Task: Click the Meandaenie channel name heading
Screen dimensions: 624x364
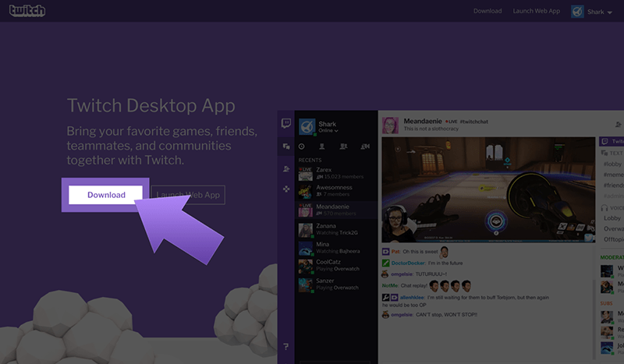Action: [x=423, y=121]
